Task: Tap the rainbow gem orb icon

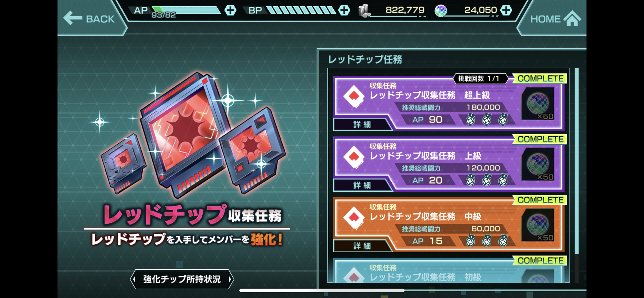Action: [441, 11]
